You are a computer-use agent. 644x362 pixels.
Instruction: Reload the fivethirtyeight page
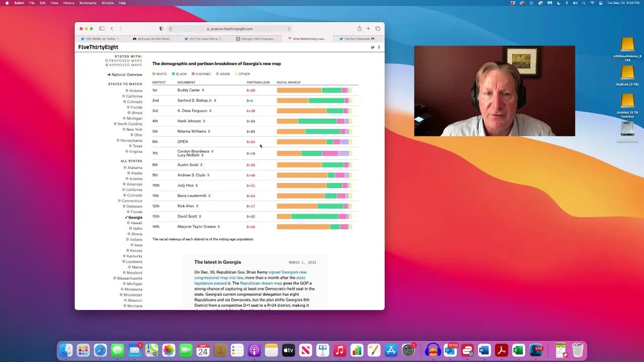coord(289,29)
